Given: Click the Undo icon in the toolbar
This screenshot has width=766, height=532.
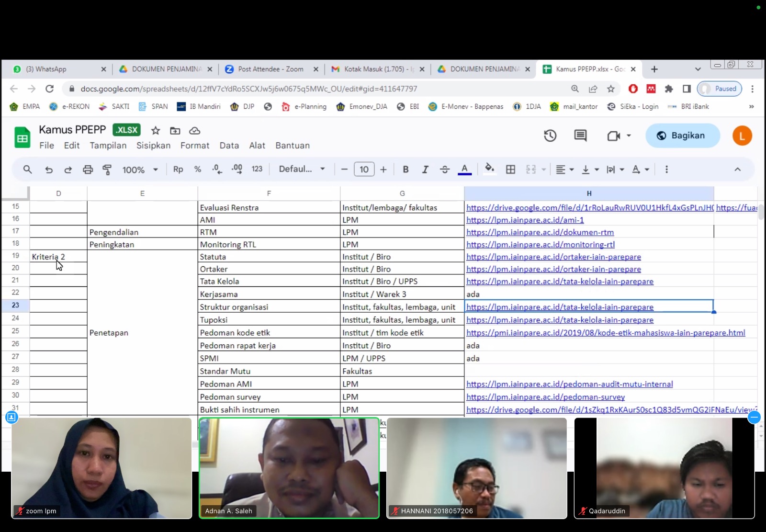Looking at the screenshot, I should click(49, 170).
